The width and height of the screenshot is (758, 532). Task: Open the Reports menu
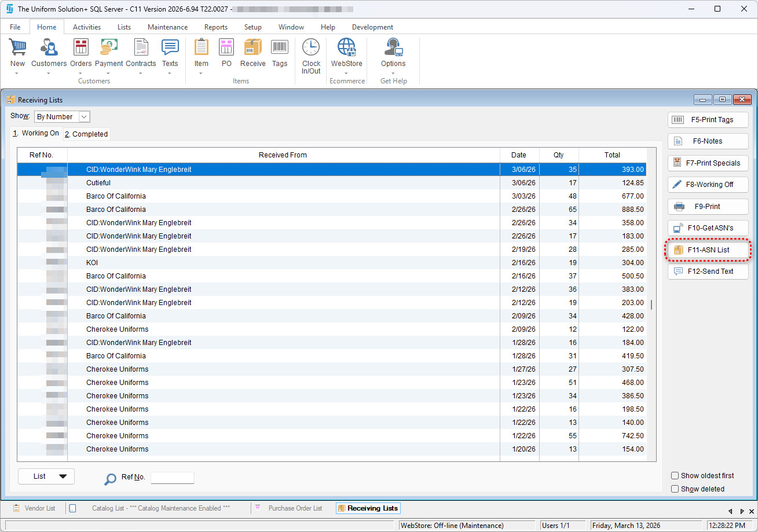pyautogui.click(x=215, y=27)
